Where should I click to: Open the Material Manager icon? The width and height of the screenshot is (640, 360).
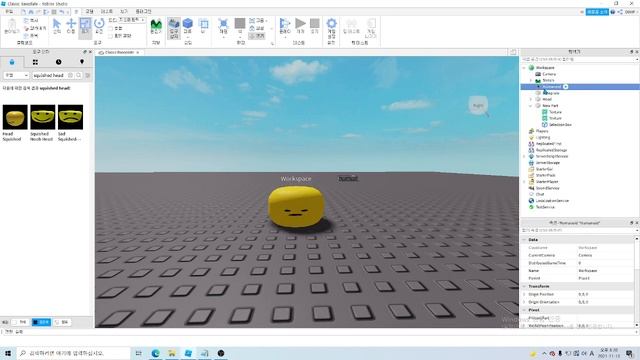point(223,25)
